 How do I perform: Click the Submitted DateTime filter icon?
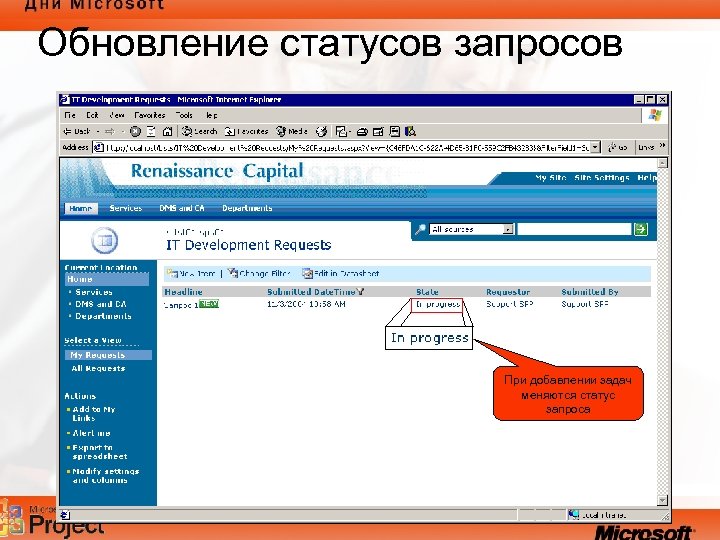coord(360,292)
